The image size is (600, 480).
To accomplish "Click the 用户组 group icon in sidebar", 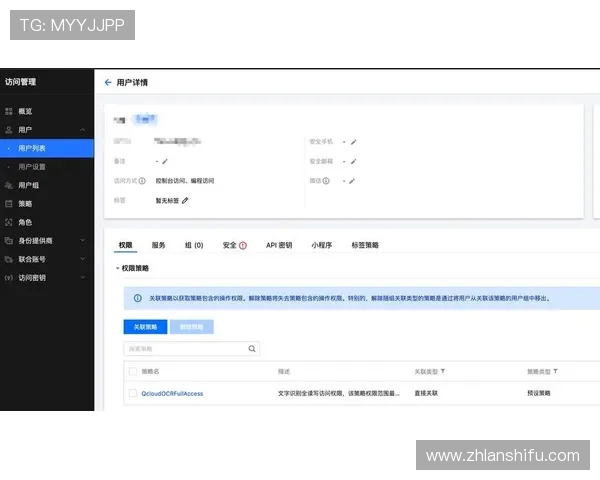I will [9, 185].
